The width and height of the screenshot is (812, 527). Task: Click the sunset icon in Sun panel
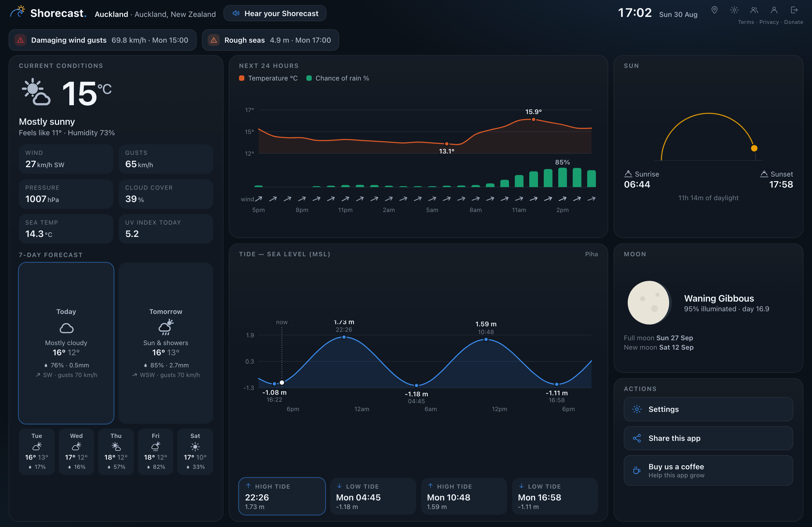pos(764,174)
